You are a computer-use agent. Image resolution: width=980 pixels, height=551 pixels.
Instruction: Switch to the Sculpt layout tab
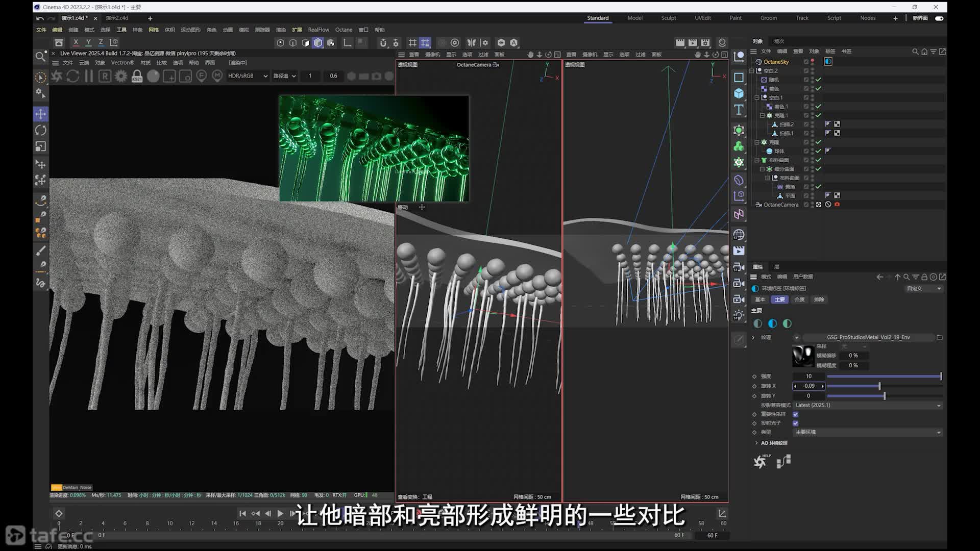click(x=669, y=18)
